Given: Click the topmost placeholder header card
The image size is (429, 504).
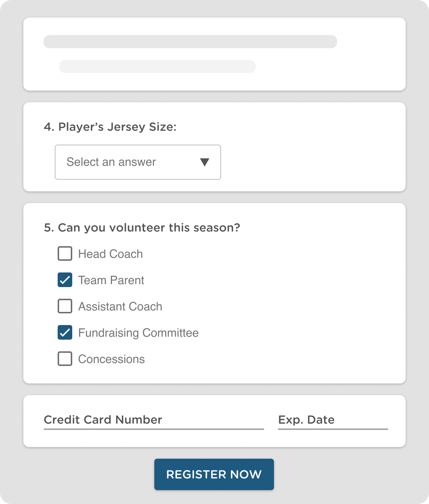Looking at the screenshot, I should (x=214, y=54).
